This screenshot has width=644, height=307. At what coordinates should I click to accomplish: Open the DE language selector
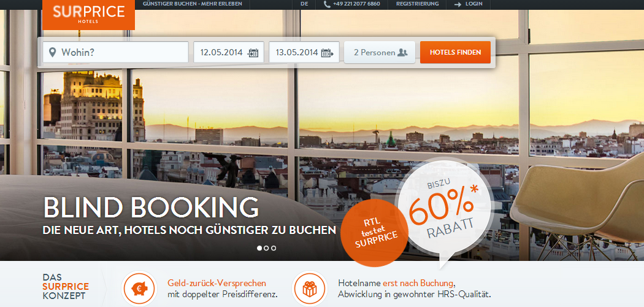click(x=304, y=4)
